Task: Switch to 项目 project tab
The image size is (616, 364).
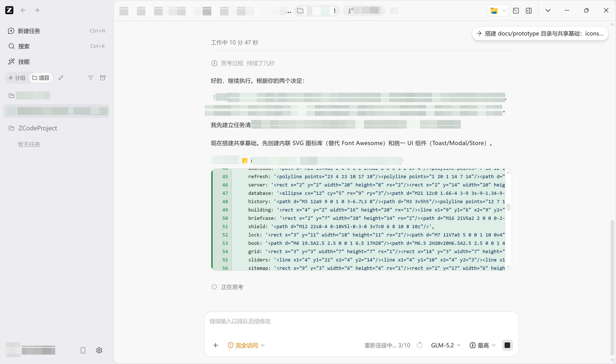Action: 41,78
